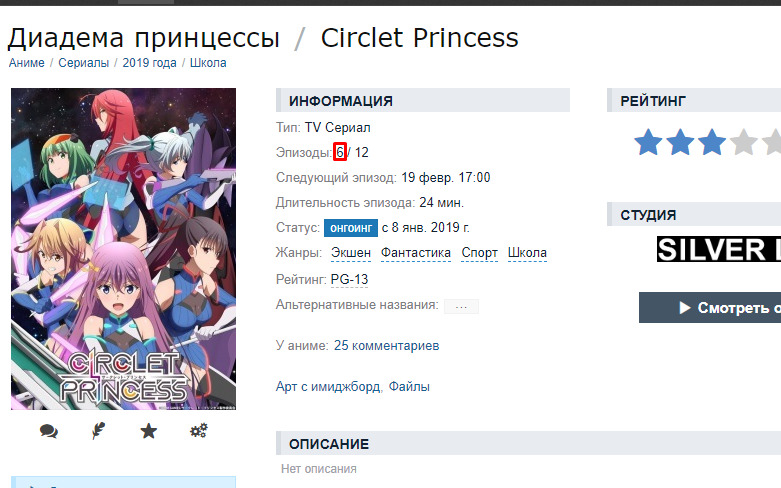The width and height of the screenshot is (781, 488).
Task: Open the Экшен genre link
Action: pyautogui.click(x=351, y=253)
